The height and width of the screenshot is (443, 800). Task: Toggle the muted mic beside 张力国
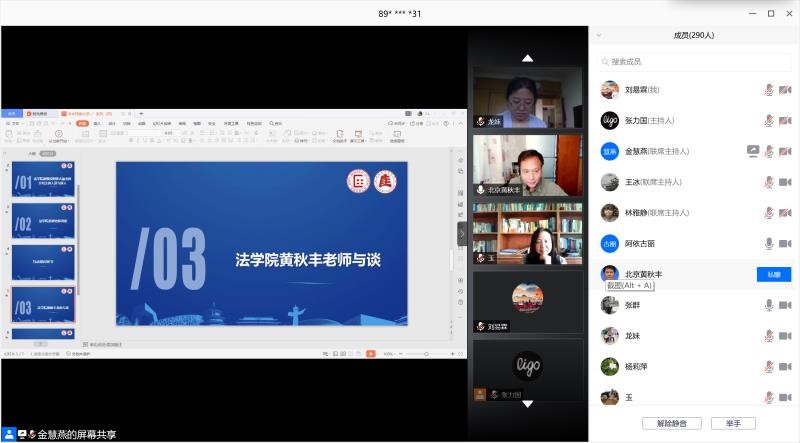click(769, 121)
